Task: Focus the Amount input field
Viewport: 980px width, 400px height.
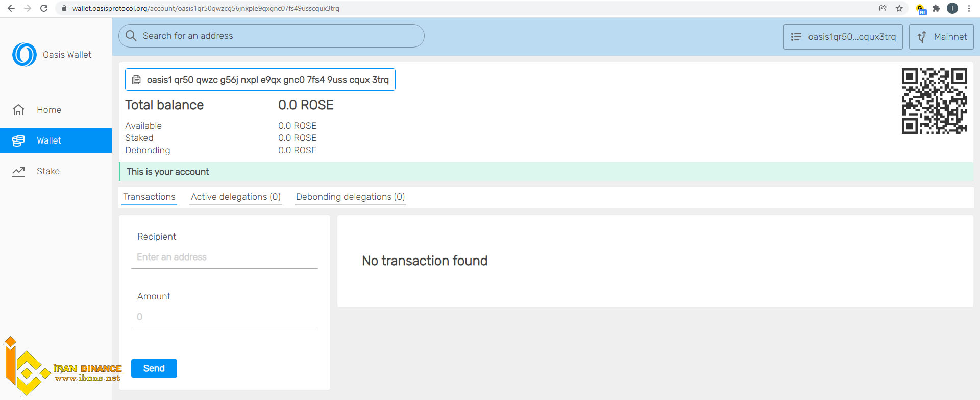Action: [x=225, y=317]
